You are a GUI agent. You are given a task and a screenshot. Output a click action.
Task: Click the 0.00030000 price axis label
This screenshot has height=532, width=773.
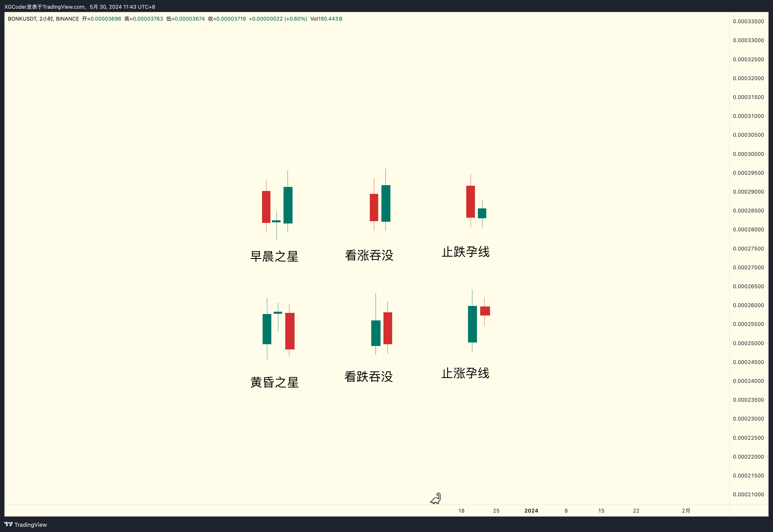[x=748, y=154]
